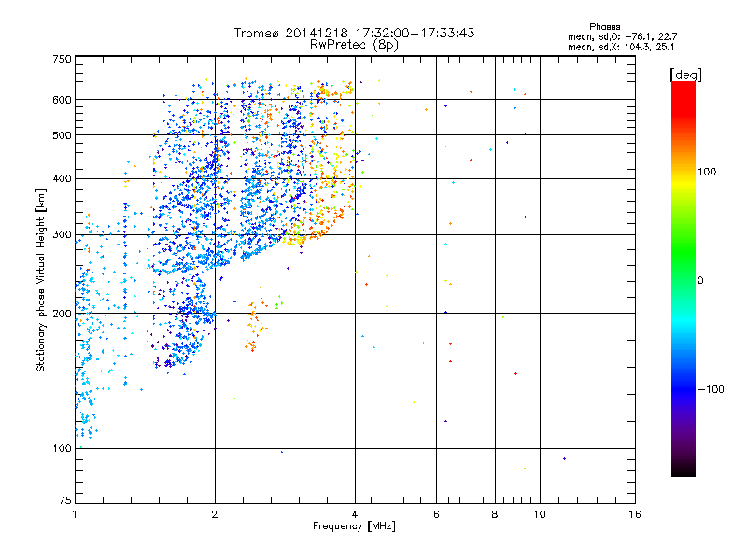Click the colorbar tick label '-100'
747x560 pixels.
(711, 389)
